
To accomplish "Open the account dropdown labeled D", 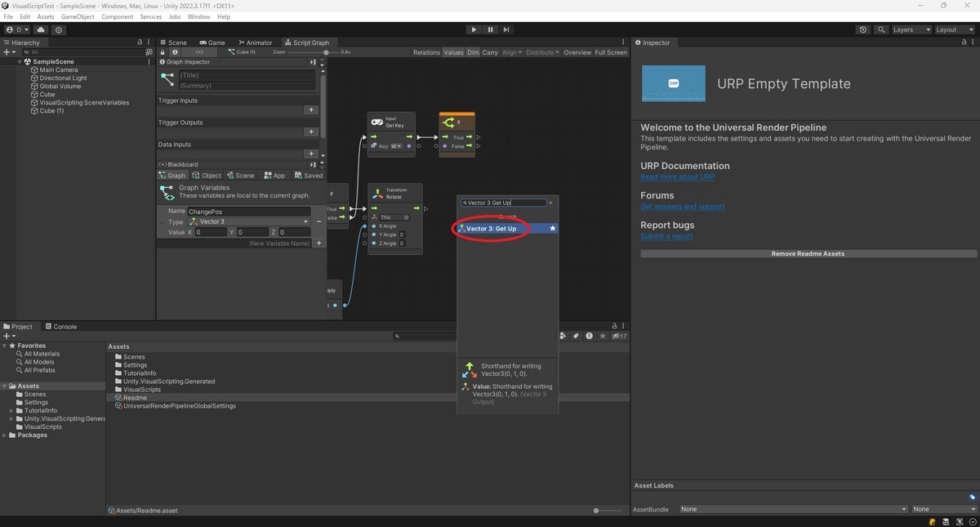I will coord(17,29).
